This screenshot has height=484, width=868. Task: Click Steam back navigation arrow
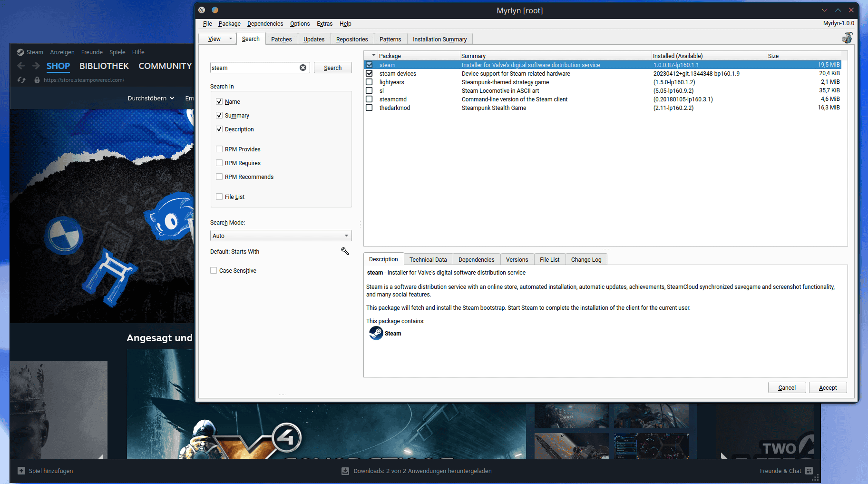(x=21, y=66)
